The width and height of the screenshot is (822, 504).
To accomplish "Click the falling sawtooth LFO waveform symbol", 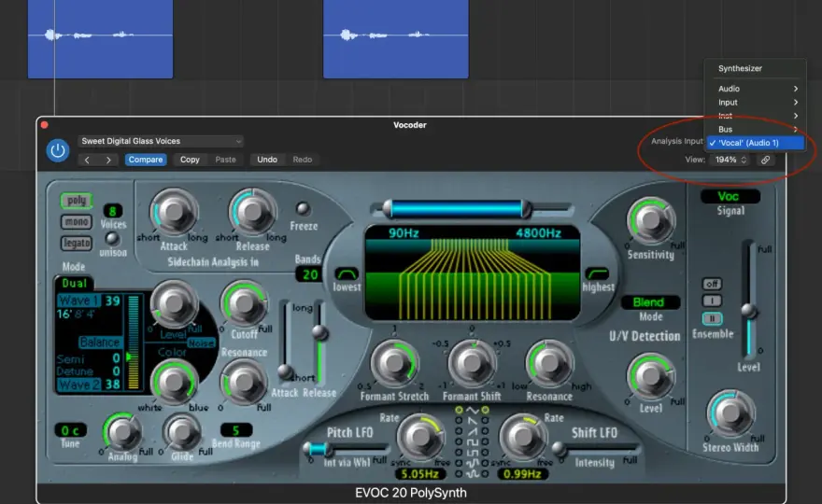I will tap(473, 421).
